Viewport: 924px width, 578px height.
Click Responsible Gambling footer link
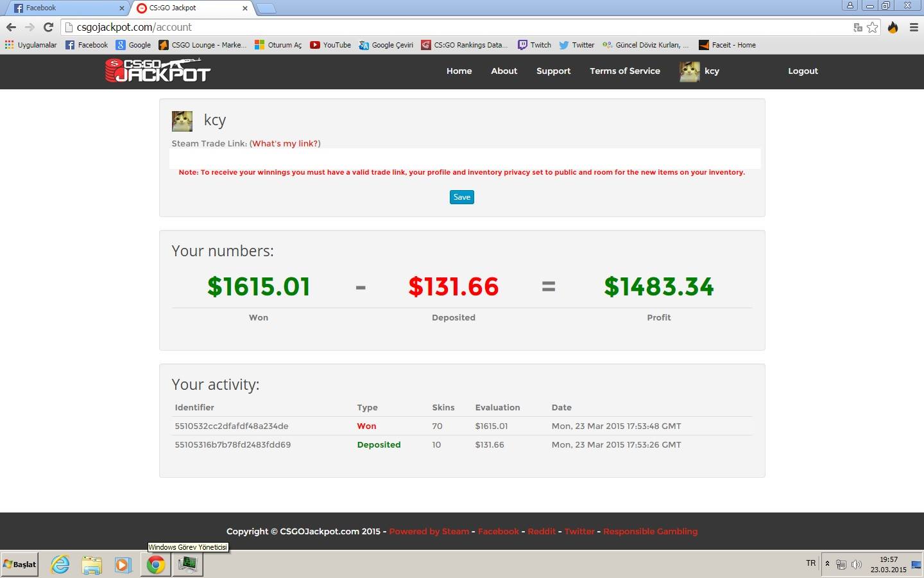click(650, 531)
